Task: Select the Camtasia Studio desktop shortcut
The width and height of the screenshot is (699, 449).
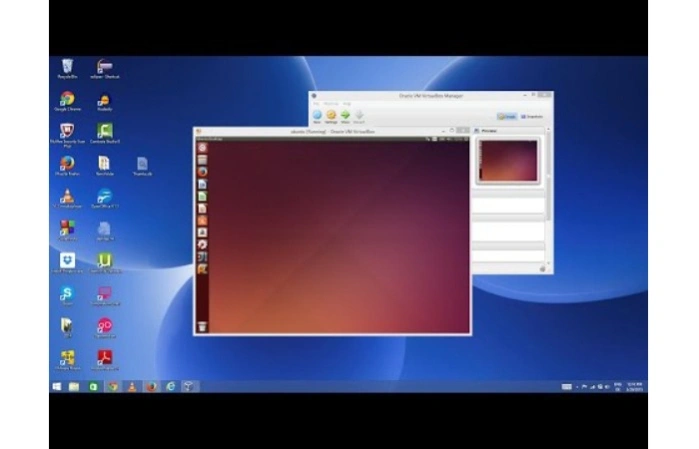Action: click(x=105, y=134)
